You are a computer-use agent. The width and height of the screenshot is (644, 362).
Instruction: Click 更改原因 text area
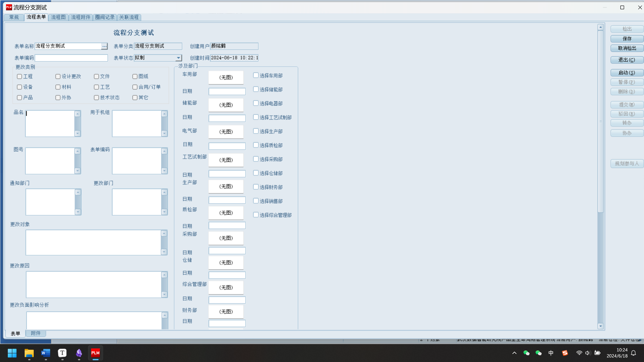(94, 285)
